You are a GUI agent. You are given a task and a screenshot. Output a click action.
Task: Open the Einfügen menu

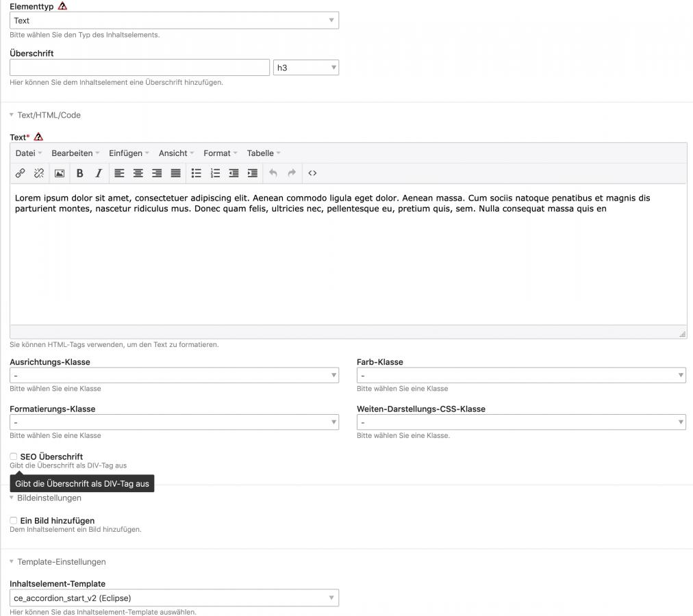pos(128,153)
